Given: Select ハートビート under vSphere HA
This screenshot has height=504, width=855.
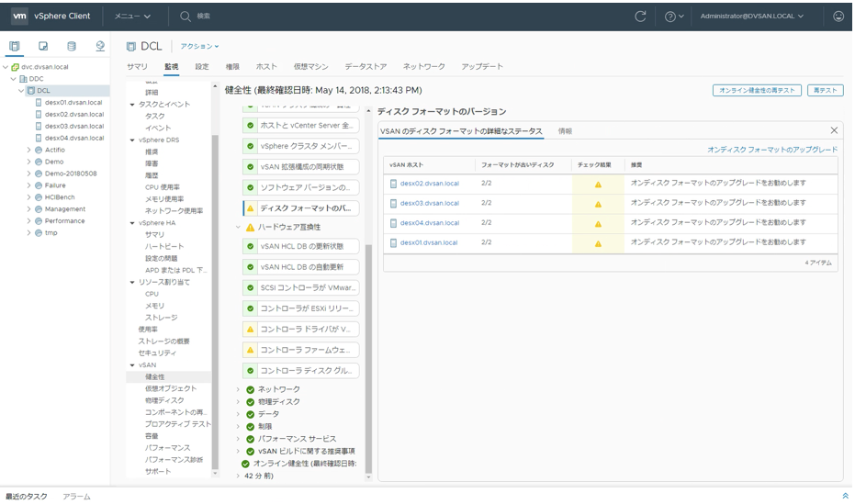Looking at the screenshot, I should pos(164,246).
